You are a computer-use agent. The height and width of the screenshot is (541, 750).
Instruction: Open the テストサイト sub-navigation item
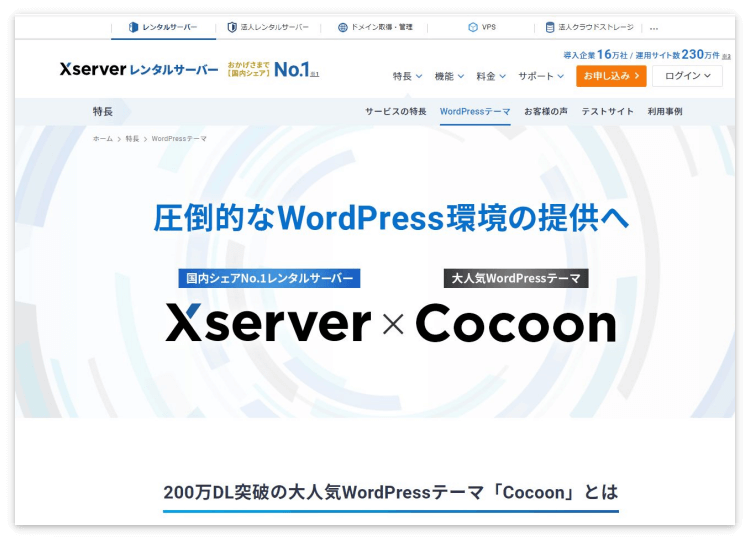[607, 111]
